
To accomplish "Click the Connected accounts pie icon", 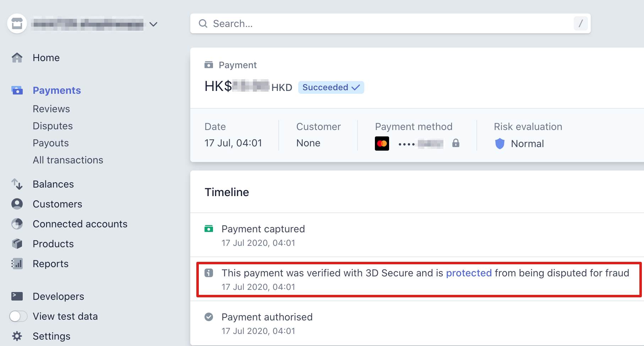I will [17, 224].
